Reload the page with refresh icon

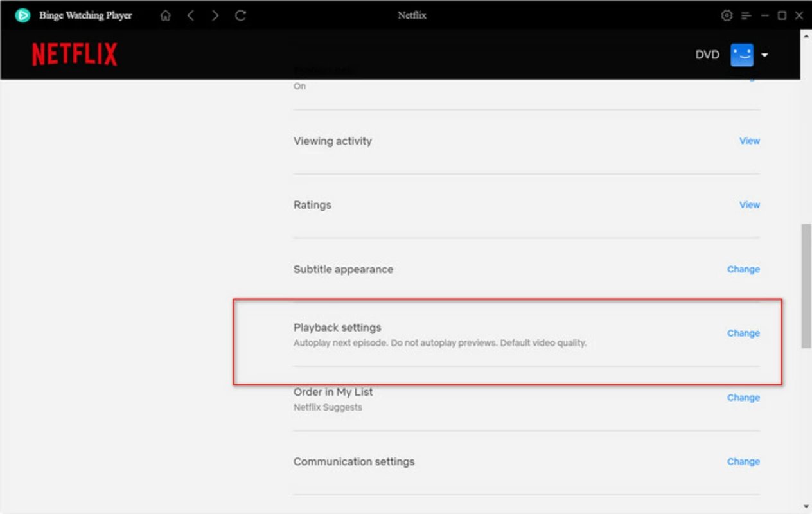pyautogui.click(x=240, y=15)
